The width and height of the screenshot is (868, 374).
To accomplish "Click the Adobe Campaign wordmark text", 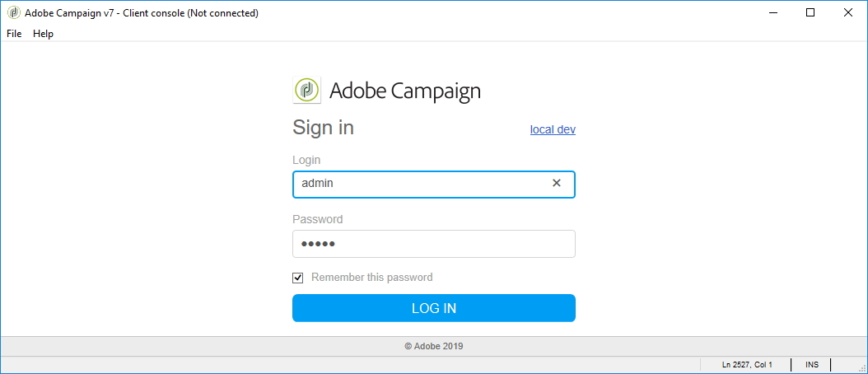I will (x=404, y=91).
